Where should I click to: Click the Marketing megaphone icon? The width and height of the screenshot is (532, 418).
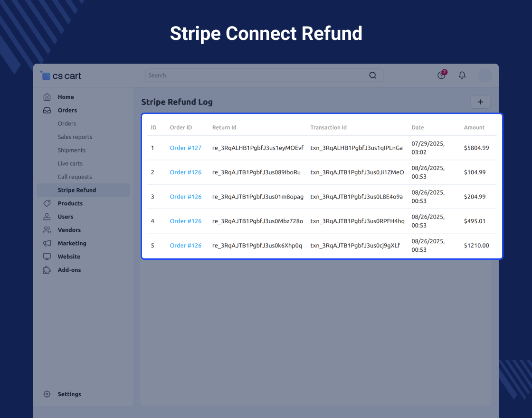tap(47, 243)
